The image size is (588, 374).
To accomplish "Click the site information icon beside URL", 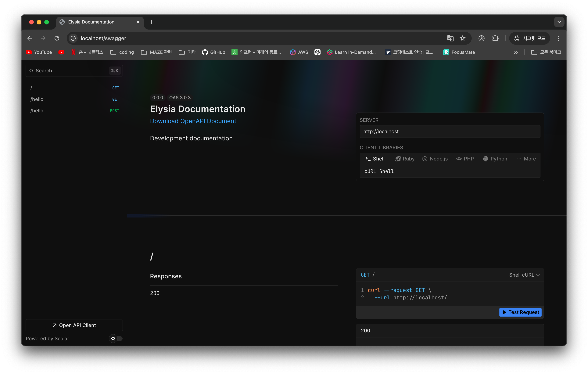I will (x=73, y=38).
